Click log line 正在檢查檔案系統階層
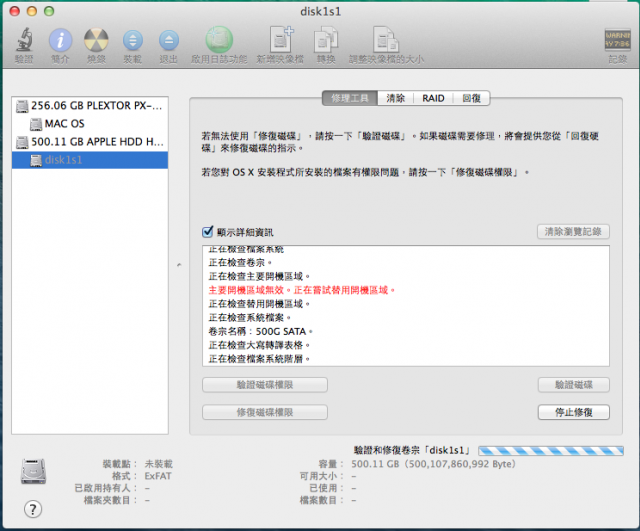This screenshot has height=531, width=640. [x=259, y=359]
